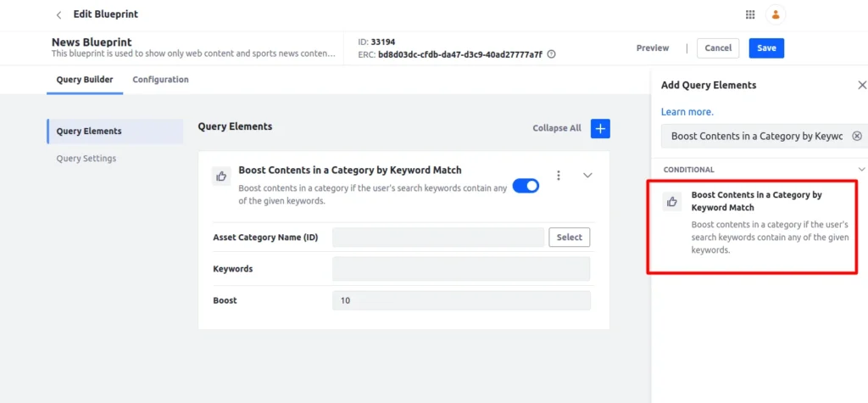Click the Boost value field

coord(461,300)
